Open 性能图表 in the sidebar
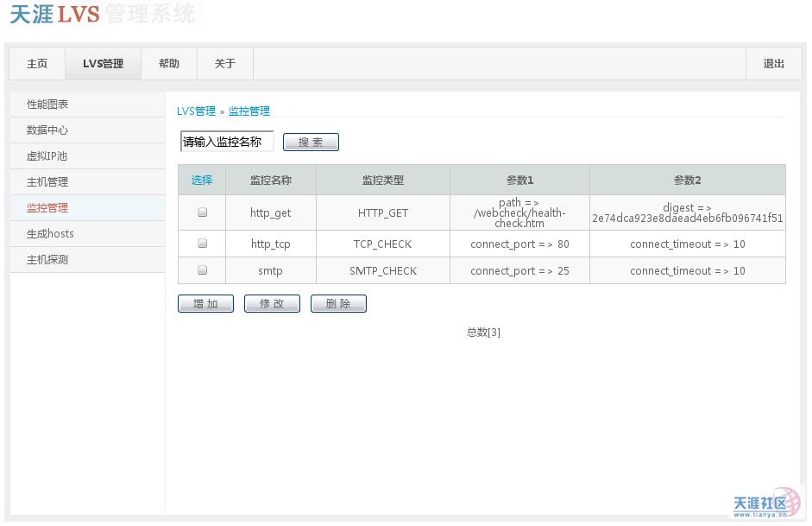 tap(47, 105)
